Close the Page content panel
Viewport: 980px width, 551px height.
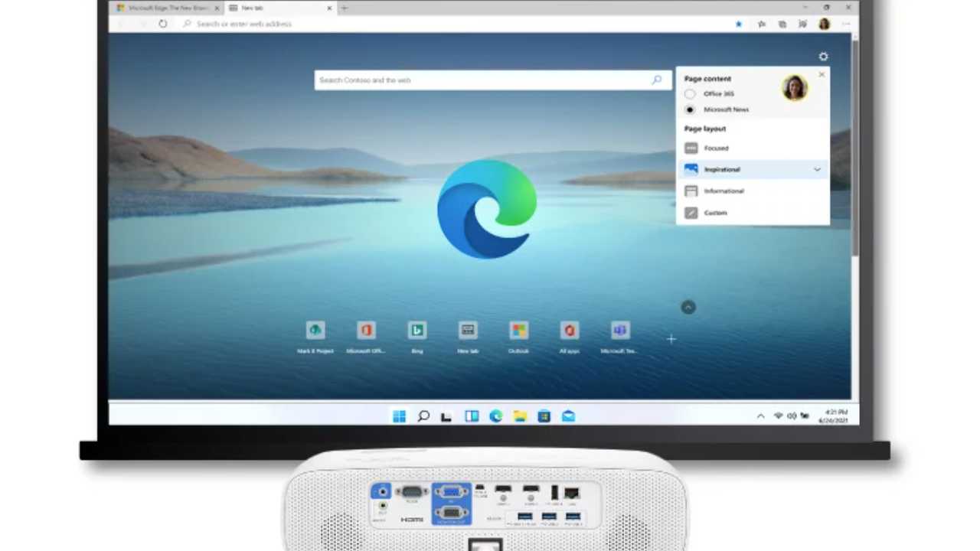[x=822, y=74]
